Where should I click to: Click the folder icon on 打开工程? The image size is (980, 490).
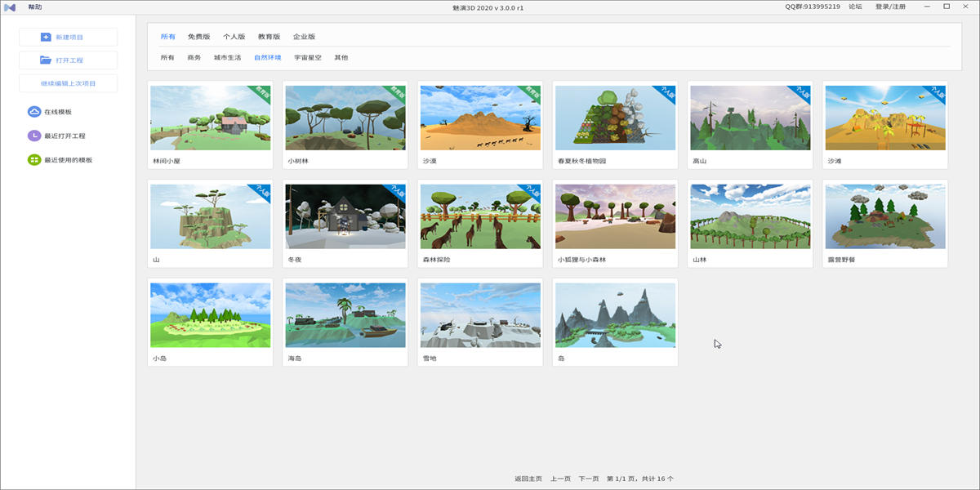tap(46, 60)
